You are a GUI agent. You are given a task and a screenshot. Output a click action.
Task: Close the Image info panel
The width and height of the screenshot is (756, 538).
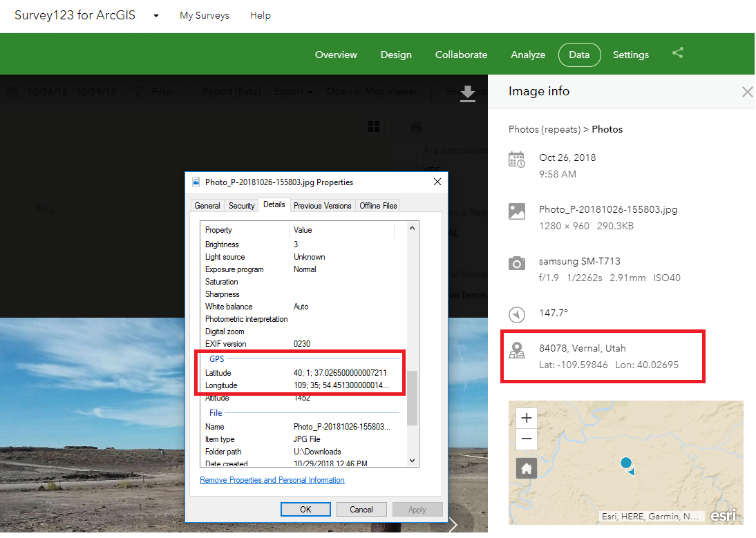point(747,92)
